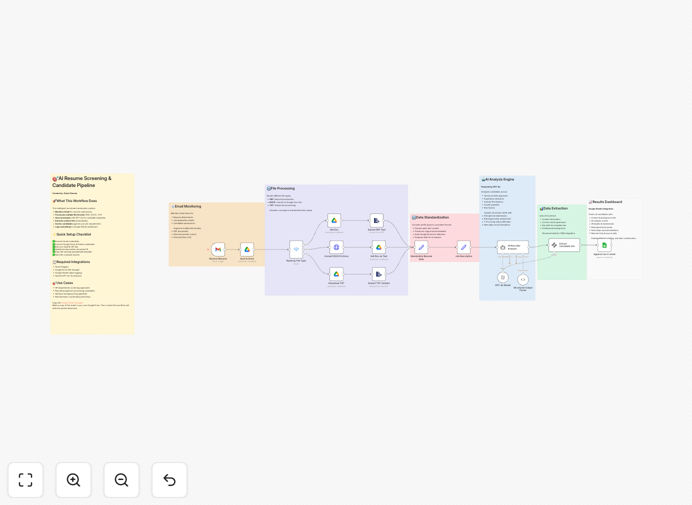The height and width of the screenshot is (505, 692).
Task: Click the Data Extraction note heading
Action: [x=554, y=208]
